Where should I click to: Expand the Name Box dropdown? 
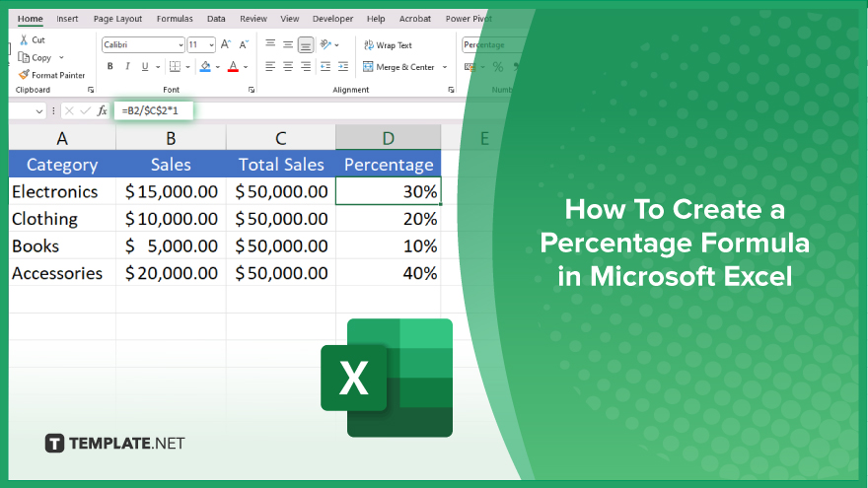pos(39,111)
